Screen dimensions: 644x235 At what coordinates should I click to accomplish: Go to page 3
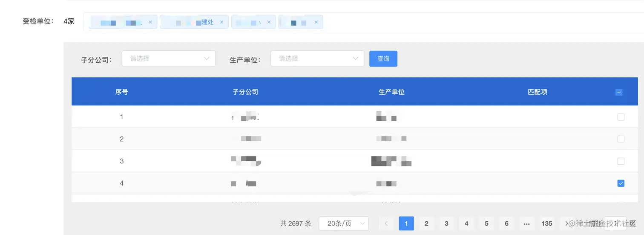[x=446, y=223]
